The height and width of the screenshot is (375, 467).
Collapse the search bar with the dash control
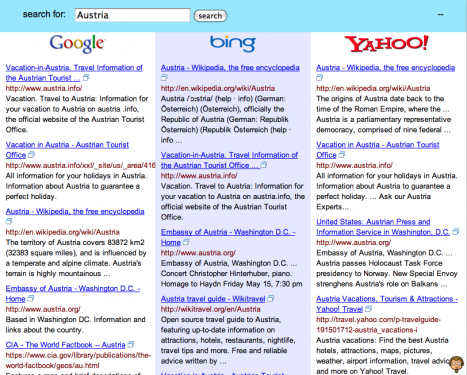coord(441,15)
